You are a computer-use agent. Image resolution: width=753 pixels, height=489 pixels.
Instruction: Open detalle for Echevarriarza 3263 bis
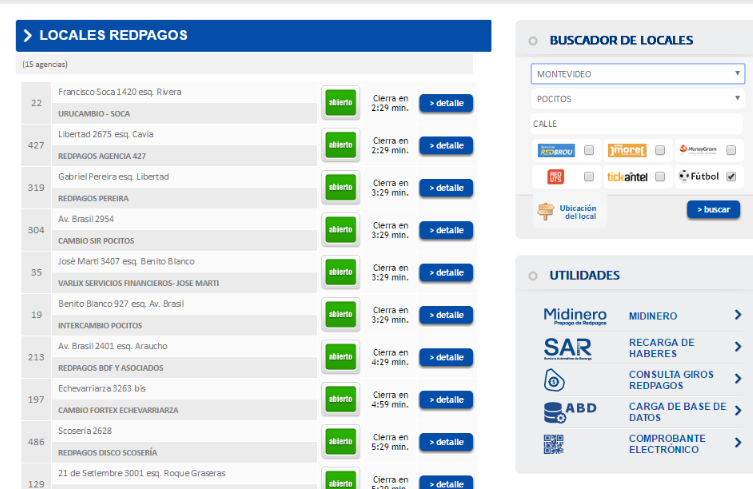coord(446,400)
